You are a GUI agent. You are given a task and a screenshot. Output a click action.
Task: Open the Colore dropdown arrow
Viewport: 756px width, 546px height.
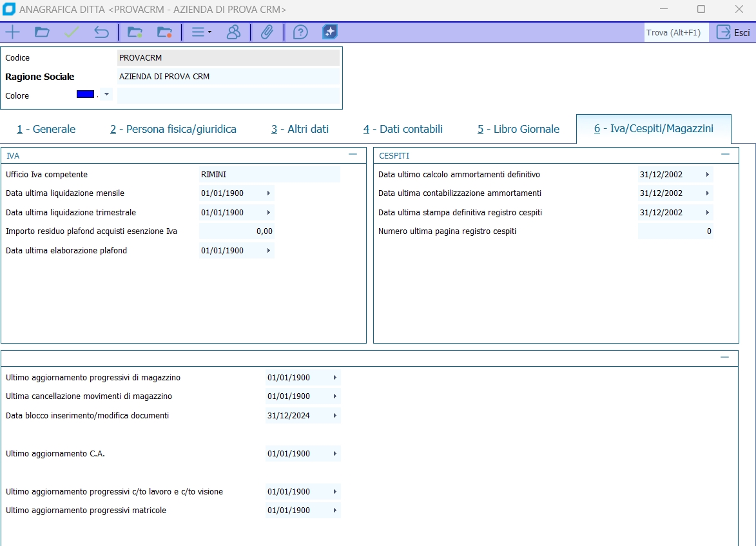pos(106,94)
